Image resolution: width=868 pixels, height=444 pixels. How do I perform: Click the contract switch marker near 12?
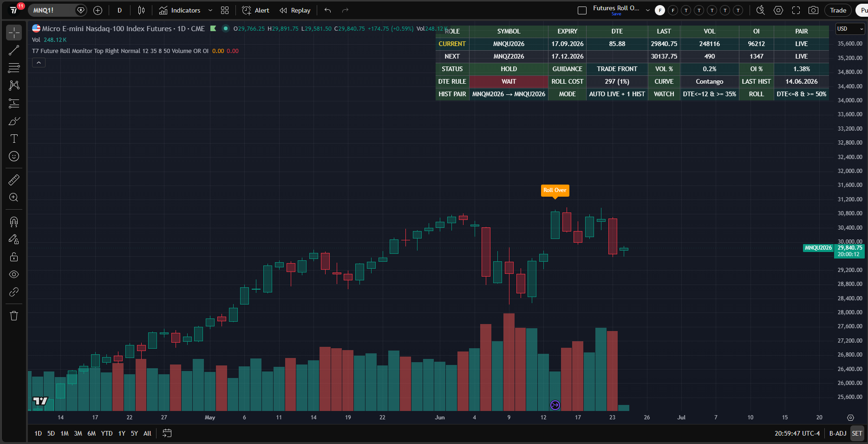pyautogui.click(x=555, y=405)
